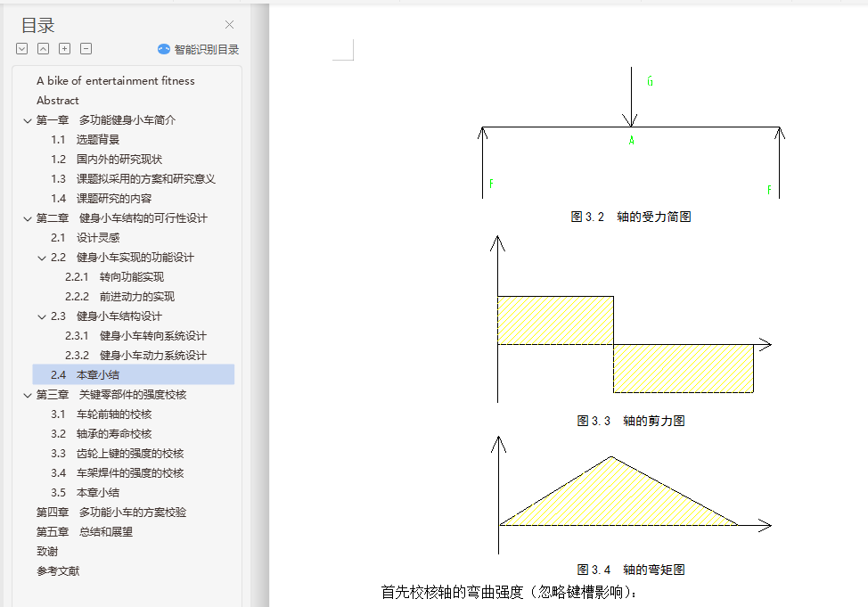Open 参考文献 in the outline
Viewport: 868px width, 607px height.
click(58, 571)
